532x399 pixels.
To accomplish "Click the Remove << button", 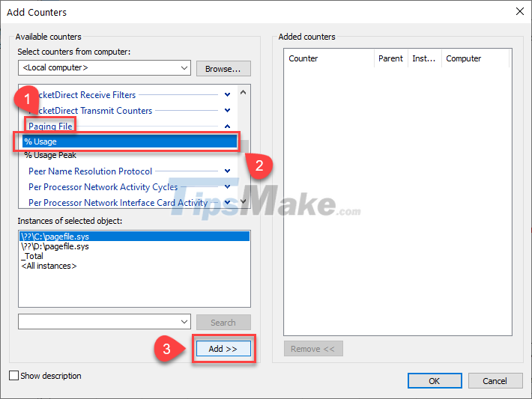I will click(x=313, y=349).
